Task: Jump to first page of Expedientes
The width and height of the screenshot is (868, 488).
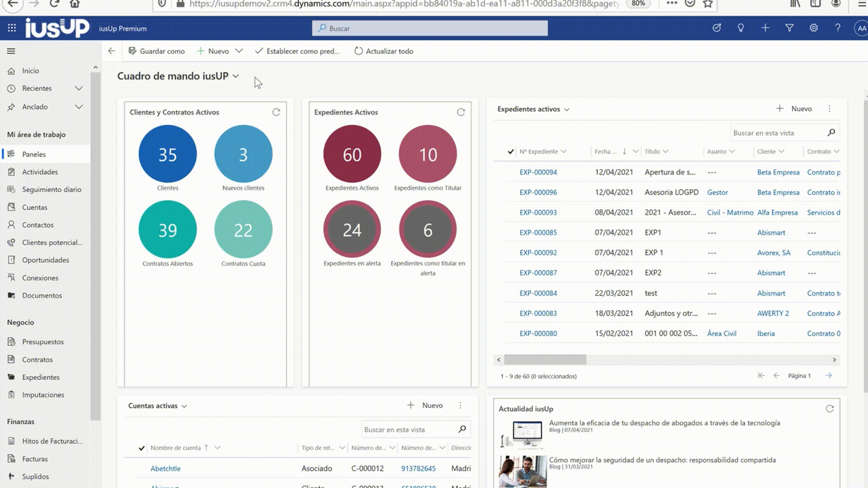Action: [x=761, y=375]
